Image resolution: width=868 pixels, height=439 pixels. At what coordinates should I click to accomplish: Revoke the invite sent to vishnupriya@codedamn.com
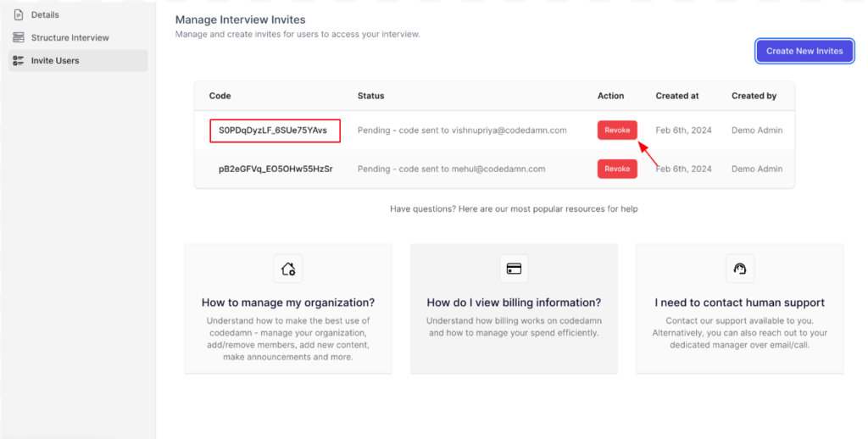[x=617, y=131]
